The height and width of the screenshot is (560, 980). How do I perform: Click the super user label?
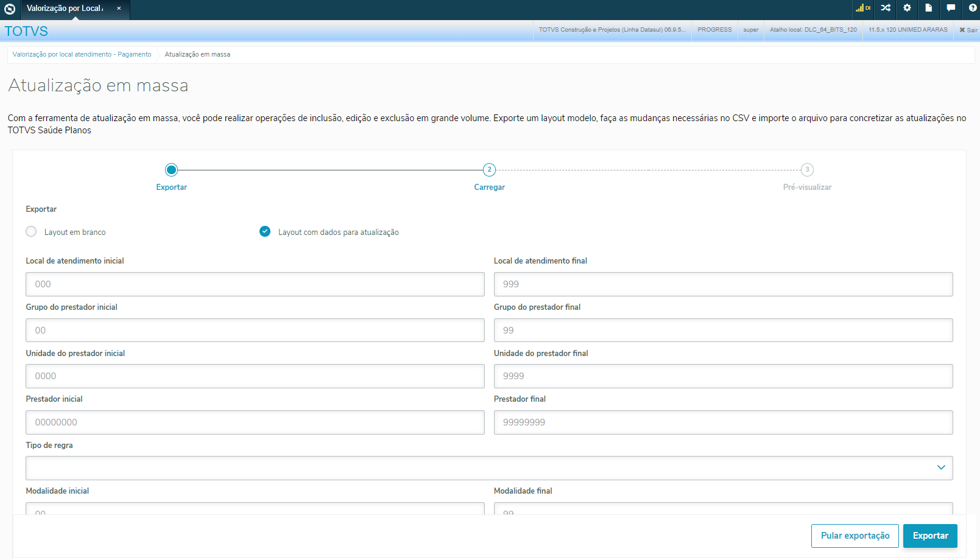point(751,30)
